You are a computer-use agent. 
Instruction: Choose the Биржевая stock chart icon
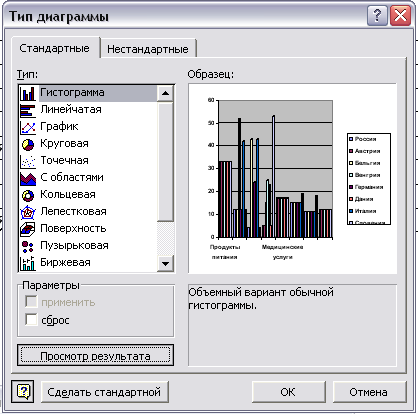tap(28, 263)
